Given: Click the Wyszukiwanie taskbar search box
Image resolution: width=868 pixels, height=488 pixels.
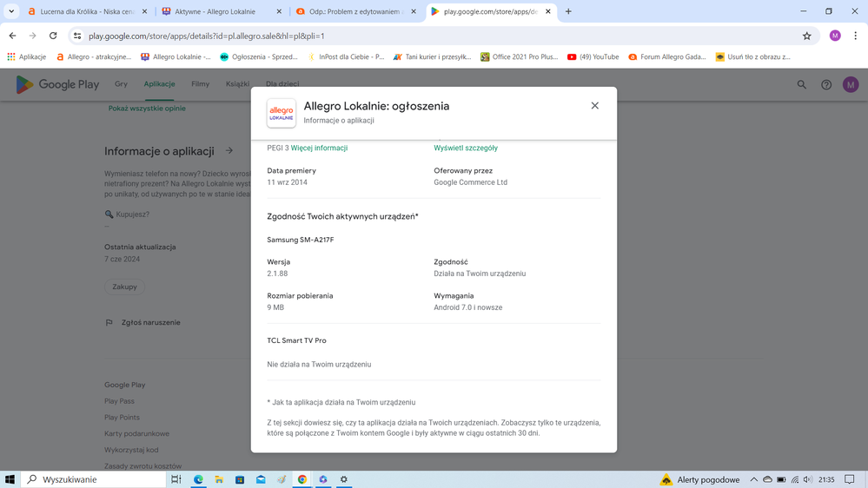Looking at the screenshot, I should tap(93, 479).
